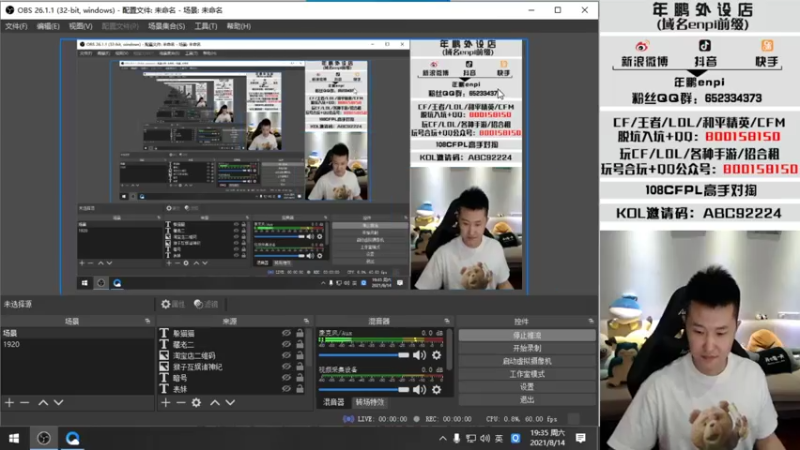Click the 退出 button

(x=527, y=399)
